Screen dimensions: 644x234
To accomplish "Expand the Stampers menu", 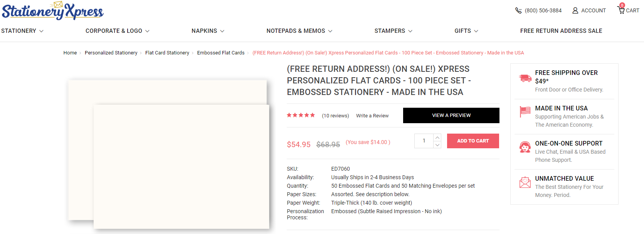I will 393,31.
